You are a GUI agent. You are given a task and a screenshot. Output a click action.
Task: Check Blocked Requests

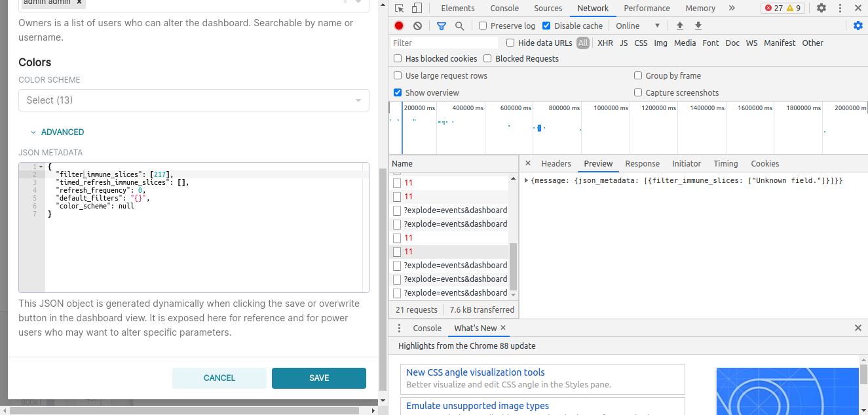[x=487, y=58]
